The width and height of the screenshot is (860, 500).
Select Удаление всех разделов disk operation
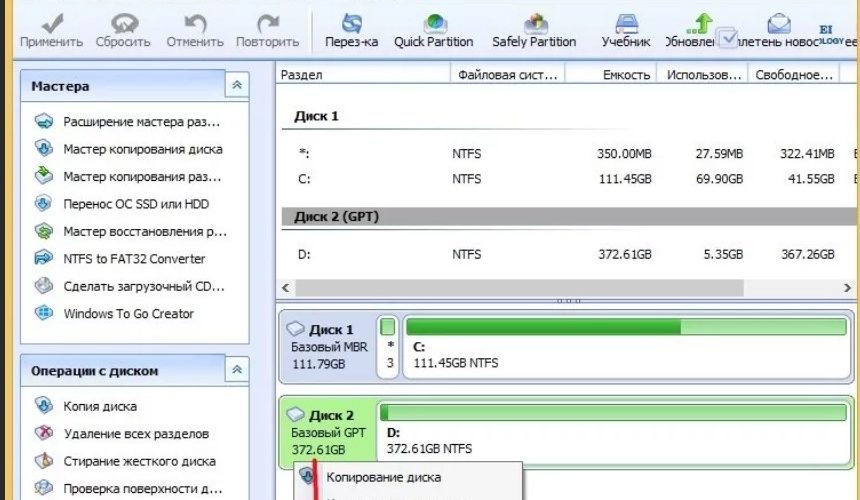click(136, 434)
